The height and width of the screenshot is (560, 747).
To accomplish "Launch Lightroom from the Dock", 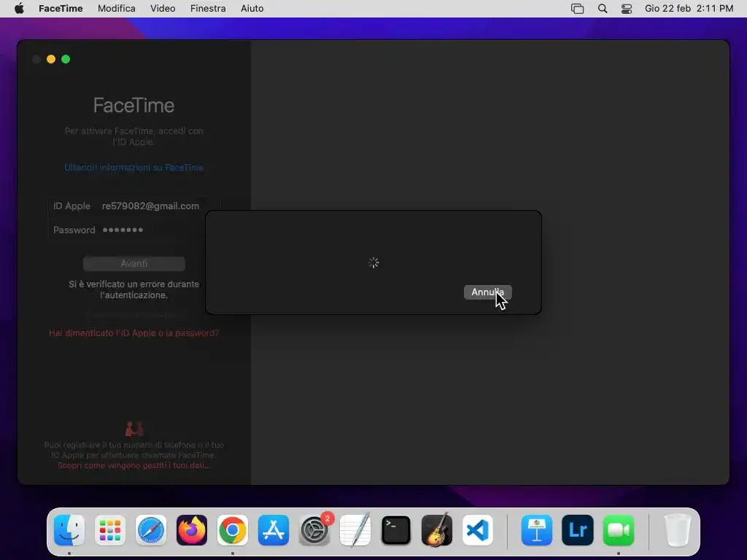I will pyautogui.click(x=578, y=530).
